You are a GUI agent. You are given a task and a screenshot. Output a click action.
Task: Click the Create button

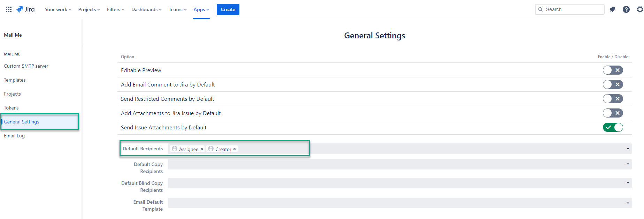tap(228, 9)
